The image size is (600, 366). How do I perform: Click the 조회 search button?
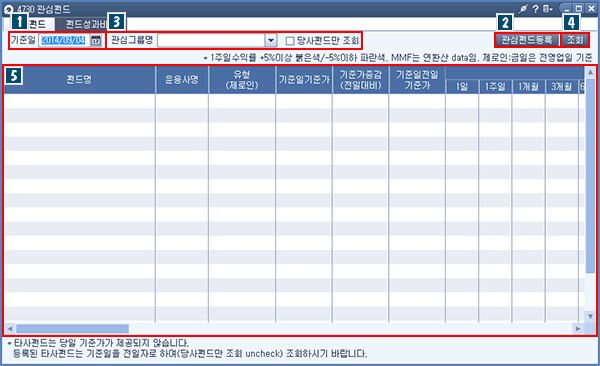(575, 39)
